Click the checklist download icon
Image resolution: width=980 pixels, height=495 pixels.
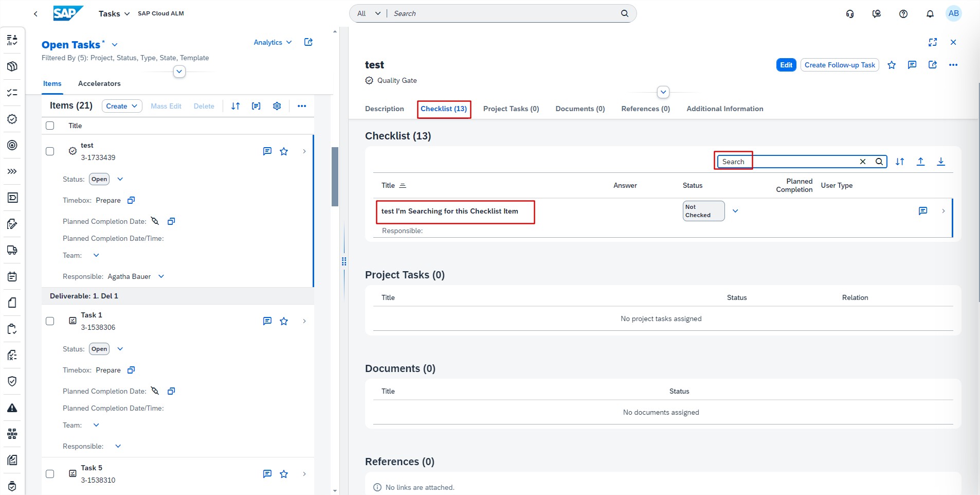[x=940, y=162]
